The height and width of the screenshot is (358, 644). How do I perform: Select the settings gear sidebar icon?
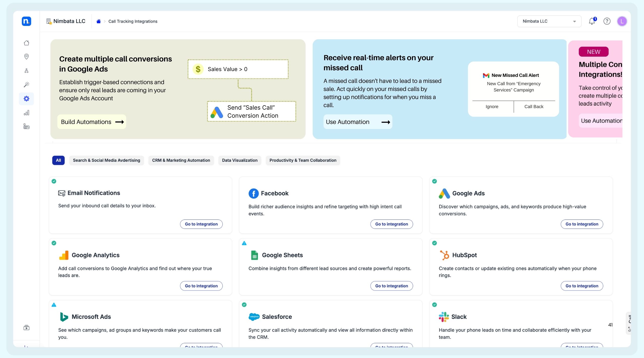point(26,99)
